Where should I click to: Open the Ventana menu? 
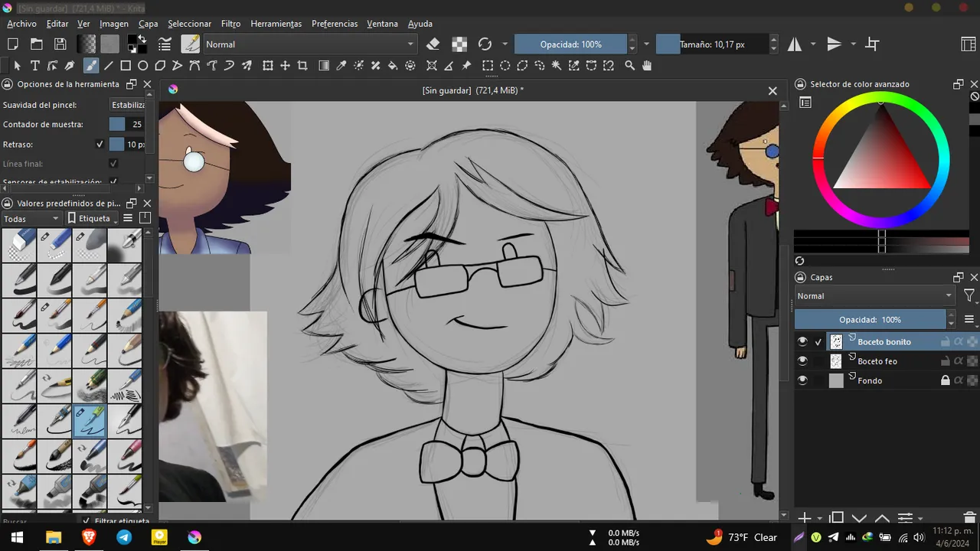382,24
